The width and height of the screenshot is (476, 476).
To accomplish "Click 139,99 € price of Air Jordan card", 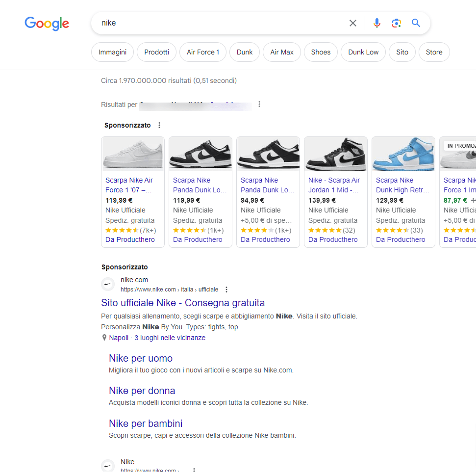I will point(322,200).
